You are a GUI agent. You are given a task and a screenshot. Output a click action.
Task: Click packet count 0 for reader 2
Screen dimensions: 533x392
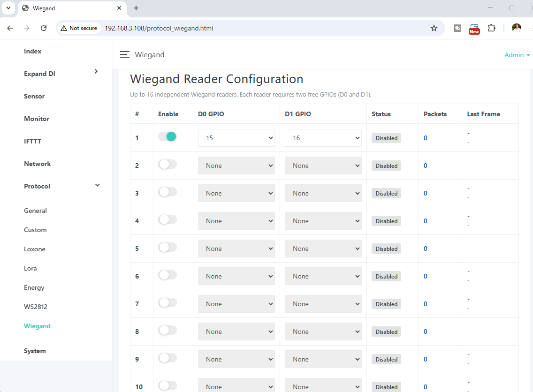click(425, 166)
